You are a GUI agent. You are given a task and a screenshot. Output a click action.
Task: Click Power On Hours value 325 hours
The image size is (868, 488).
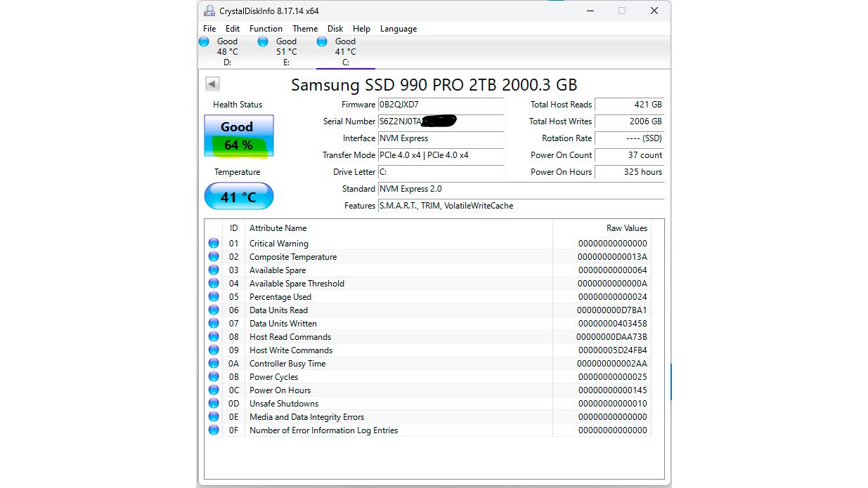point(630,172)
